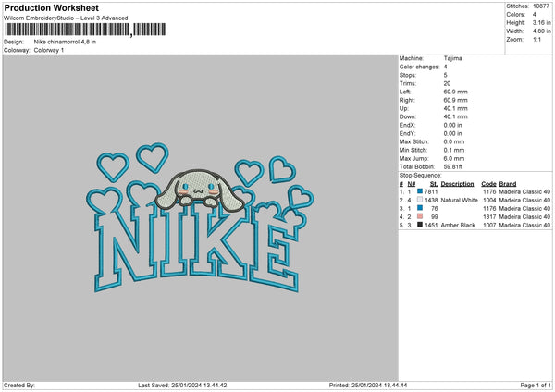Click the Max Jump value 6.0 mm
The height and width of the screenshot is (392, 555).
click(454, 158)
